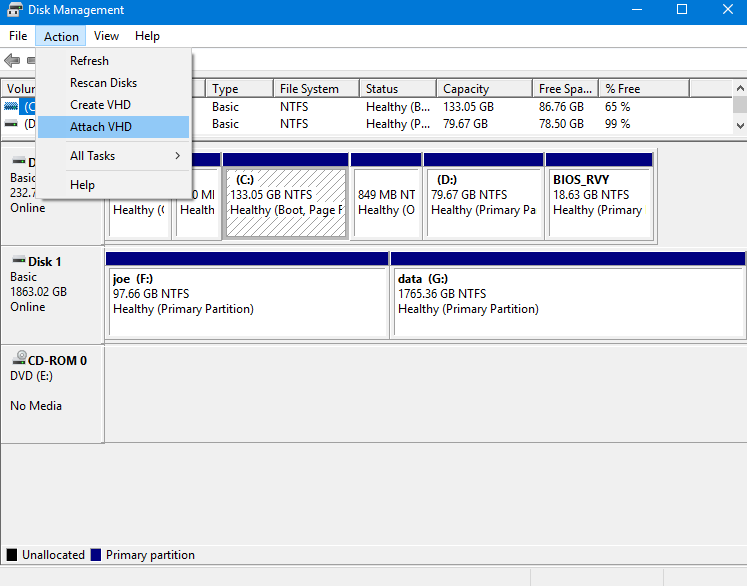Viewport: 747px width, 586px height.
Task: Click the Disk Management title bar icon
Action: click(15, 10)
